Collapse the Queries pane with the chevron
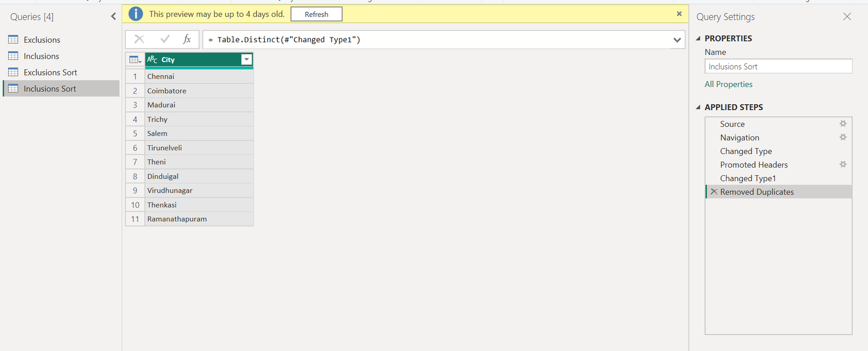Screen dimensions: 868x351 coord(113,17)
